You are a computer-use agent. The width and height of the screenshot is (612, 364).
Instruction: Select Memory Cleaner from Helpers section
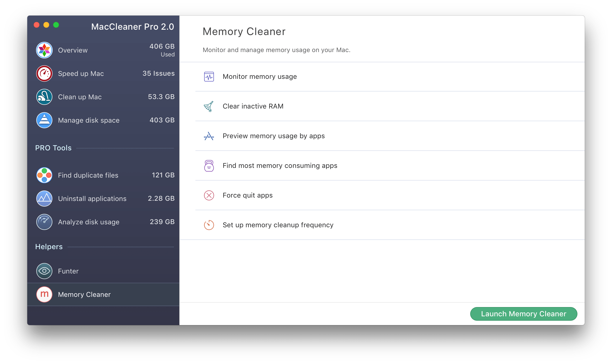(85, 295)
